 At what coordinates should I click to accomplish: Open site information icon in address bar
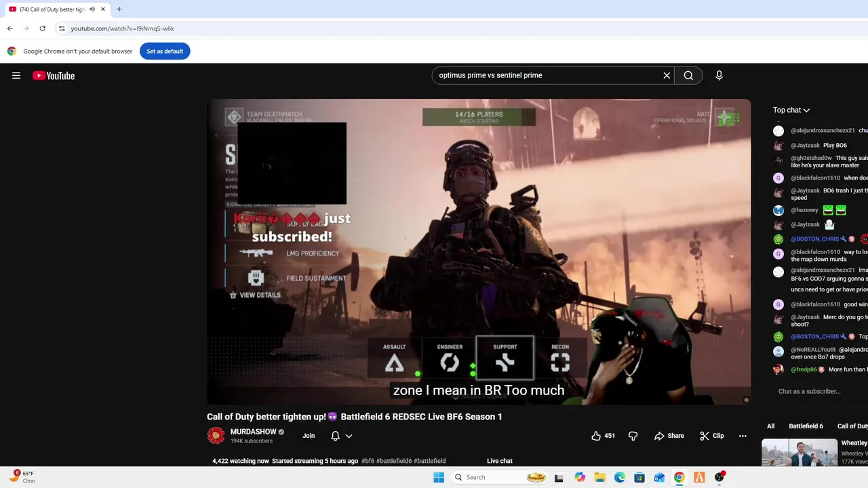click(x=62, y=28)
